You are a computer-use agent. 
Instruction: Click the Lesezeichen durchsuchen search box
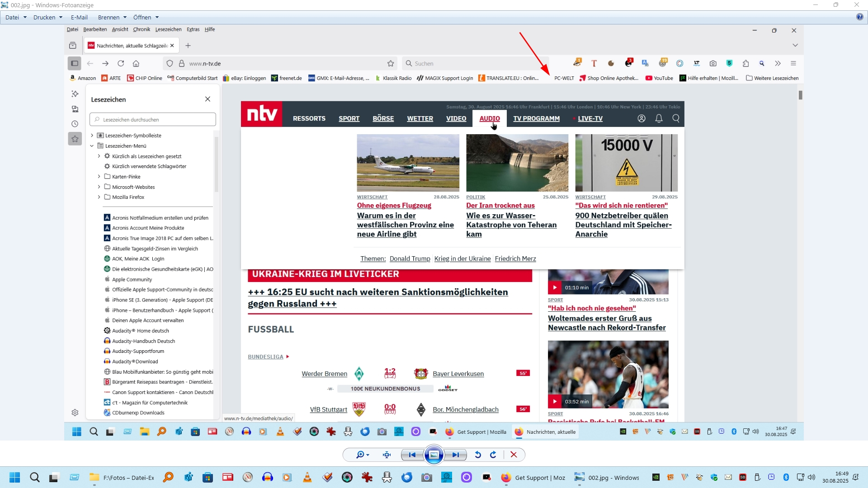(153, 120)
